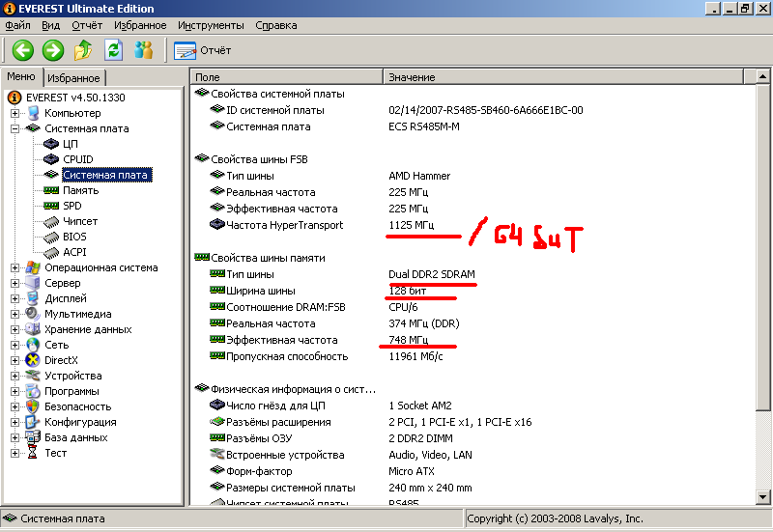Expand the Хранение данных node
Image resolution: width=773 pixels, height=532 pixels.
[14, 329]
